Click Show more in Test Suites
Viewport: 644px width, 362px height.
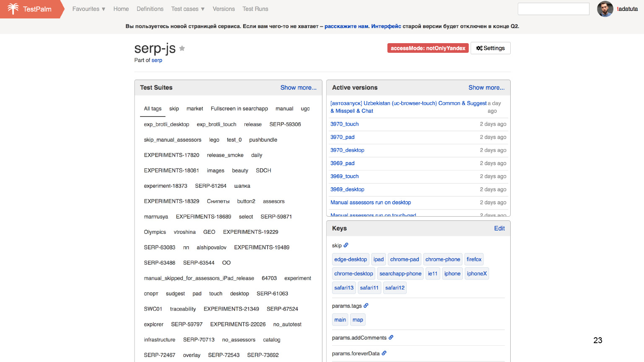click(x=299, y=88)
